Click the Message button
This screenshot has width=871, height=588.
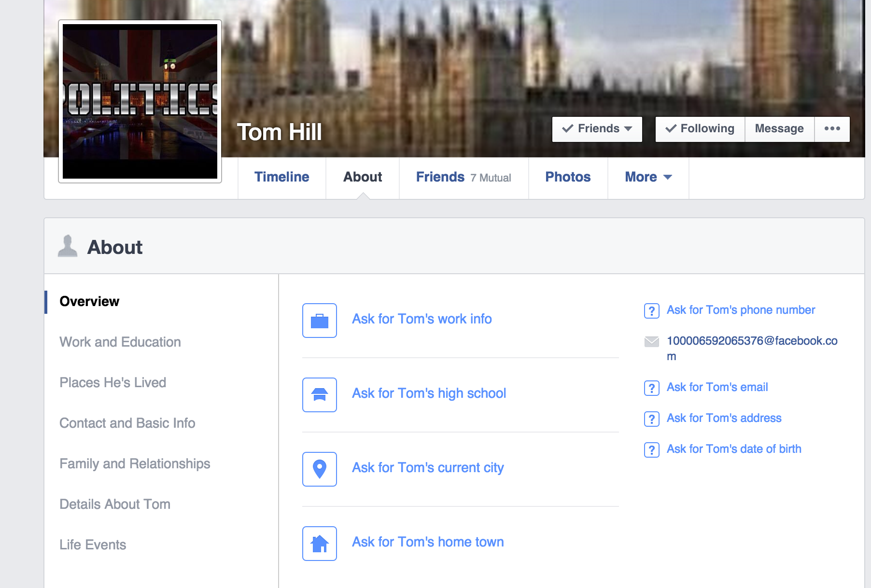coord(779,129)
